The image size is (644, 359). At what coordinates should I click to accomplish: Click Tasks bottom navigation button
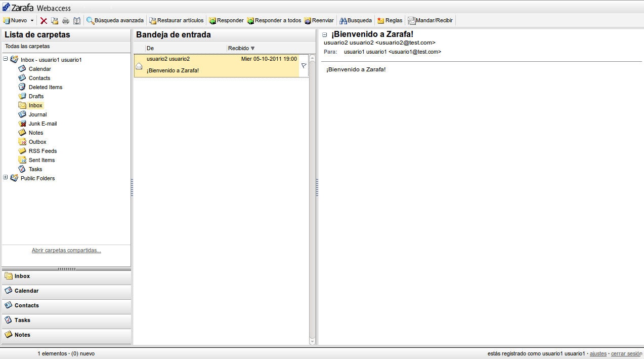[x=66, y=321]
